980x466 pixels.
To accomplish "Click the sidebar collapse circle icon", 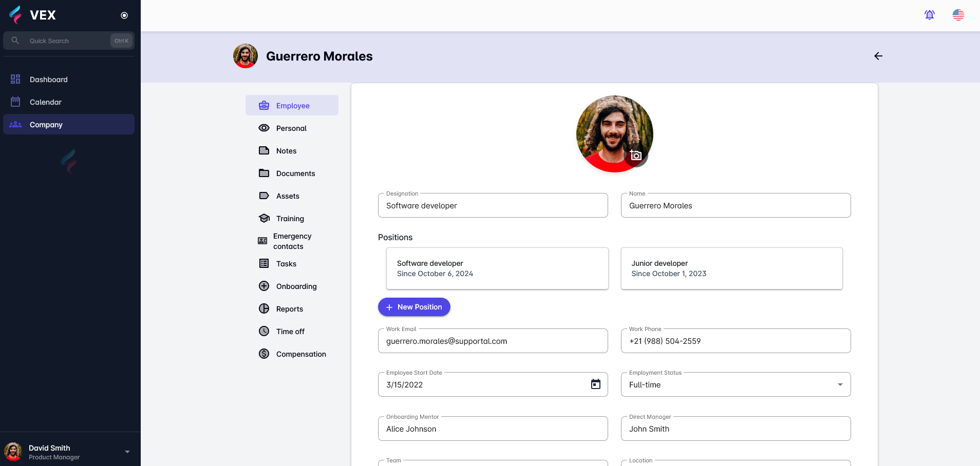I will pyautogui.click(x=124, y=15).
